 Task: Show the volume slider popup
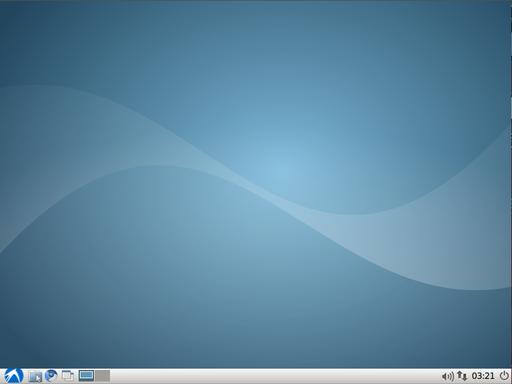tap(448, 376)
